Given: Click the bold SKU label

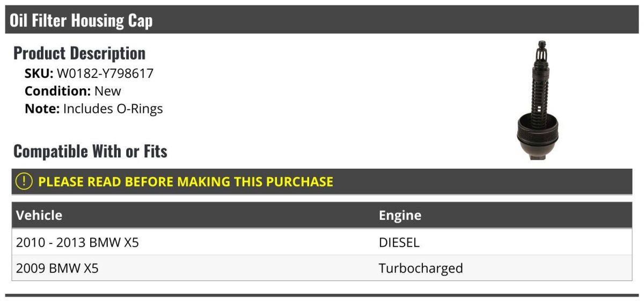Looking at the screenshot, I should pyautogui.click(x=39, y=73).
